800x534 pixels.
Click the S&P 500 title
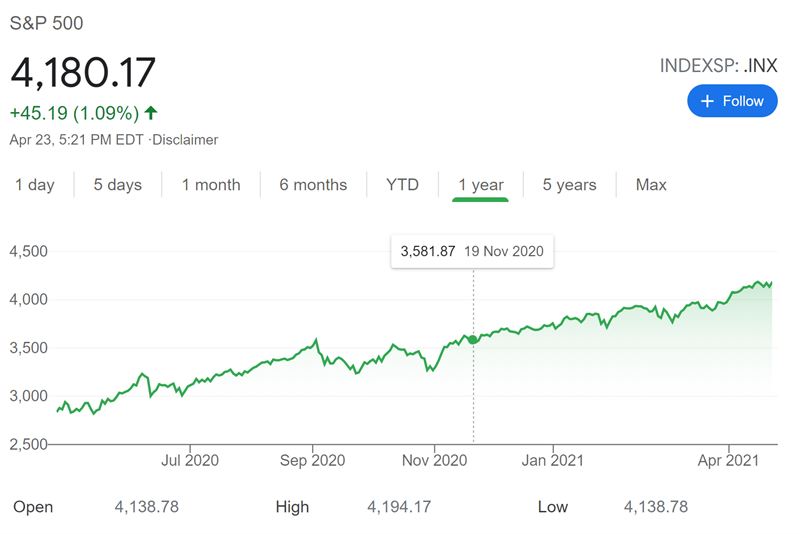point(47,23)
